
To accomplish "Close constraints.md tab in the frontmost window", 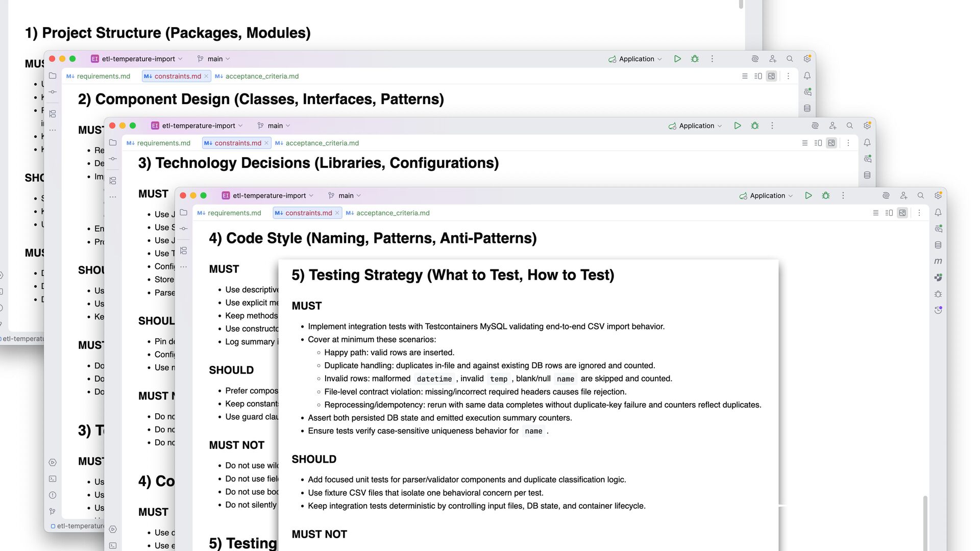I will [x=337, y=213].
